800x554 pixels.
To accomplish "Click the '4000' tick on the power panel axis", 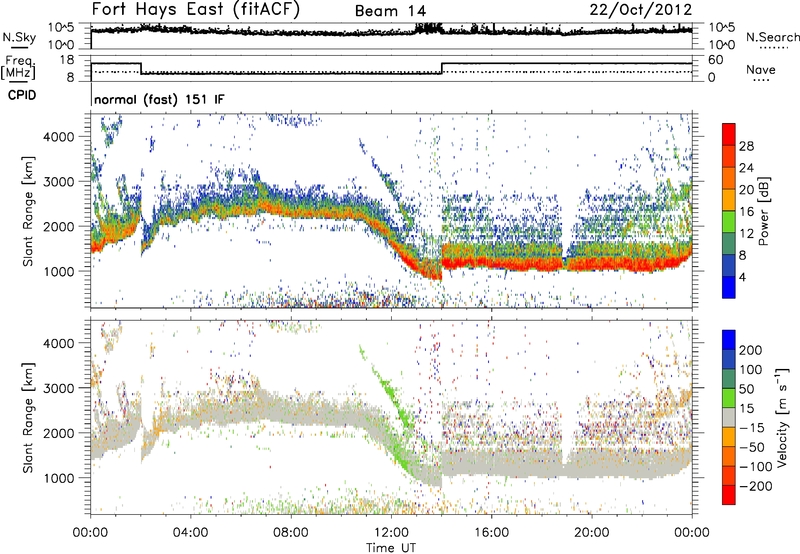I will point(58,137).
